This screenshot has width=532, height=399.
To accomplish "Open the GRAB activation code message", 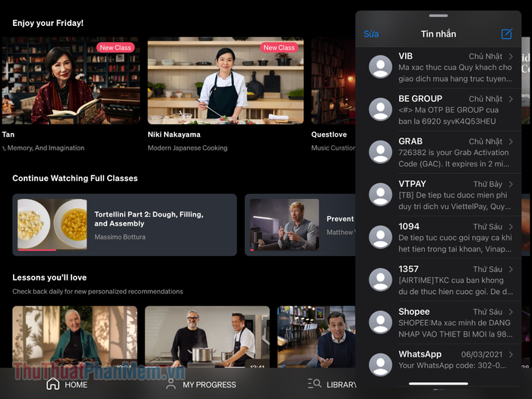I will click(439, 152).
